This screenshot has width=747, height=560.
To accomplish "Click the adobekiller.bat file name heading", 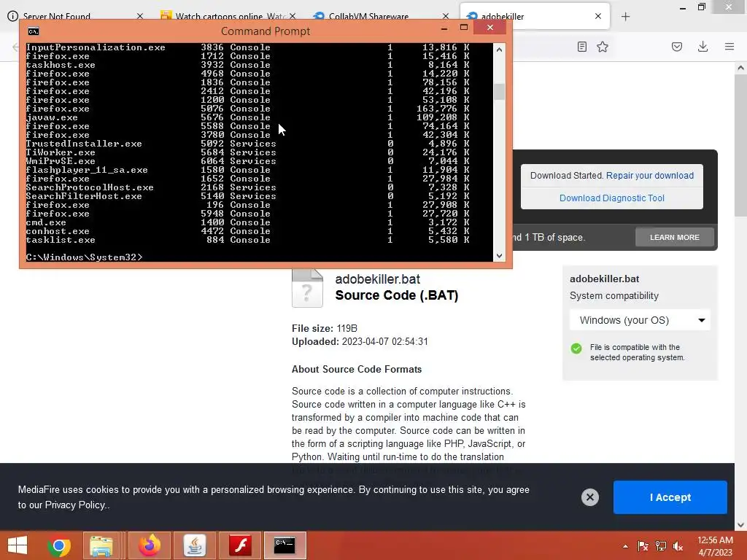I will 377,279.
